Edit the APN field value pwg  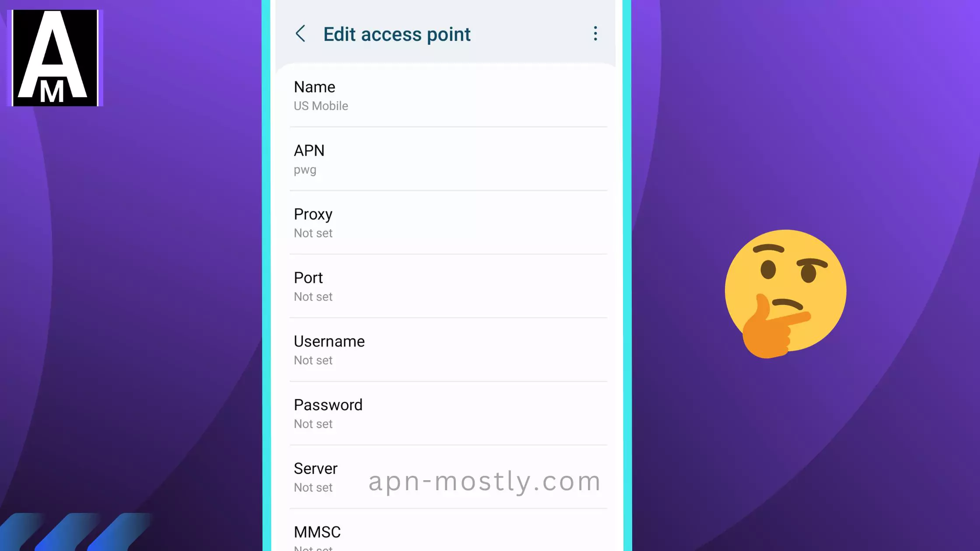pyautogui.click(x=305, y=170)
